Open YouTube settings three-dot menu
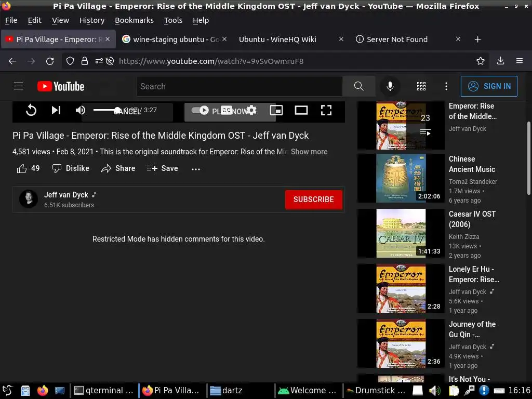Image resolution: width=532 pixels, height=399 pixels. tap(446, 87)
